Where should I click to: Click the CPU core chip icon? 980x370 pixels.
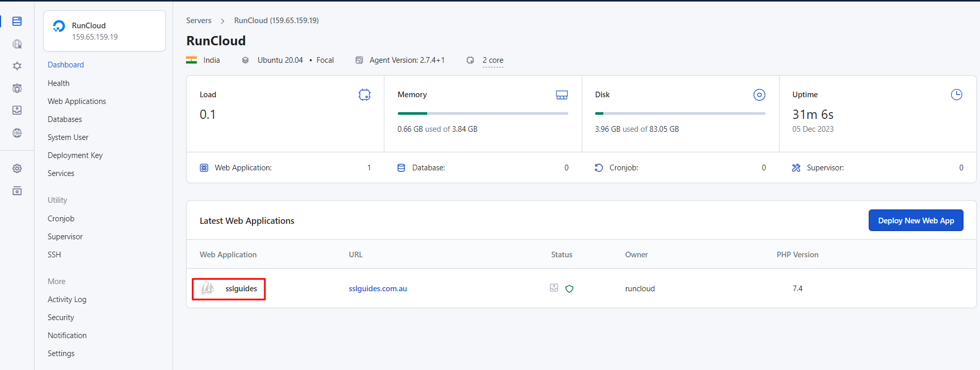point(470,60)
